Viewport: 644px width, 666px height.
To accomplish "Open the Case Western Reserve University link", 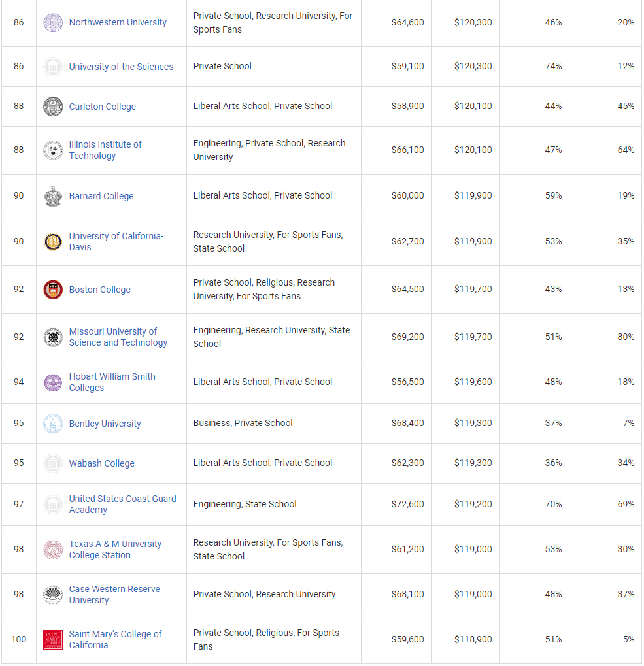I will (x=114, y=594).
